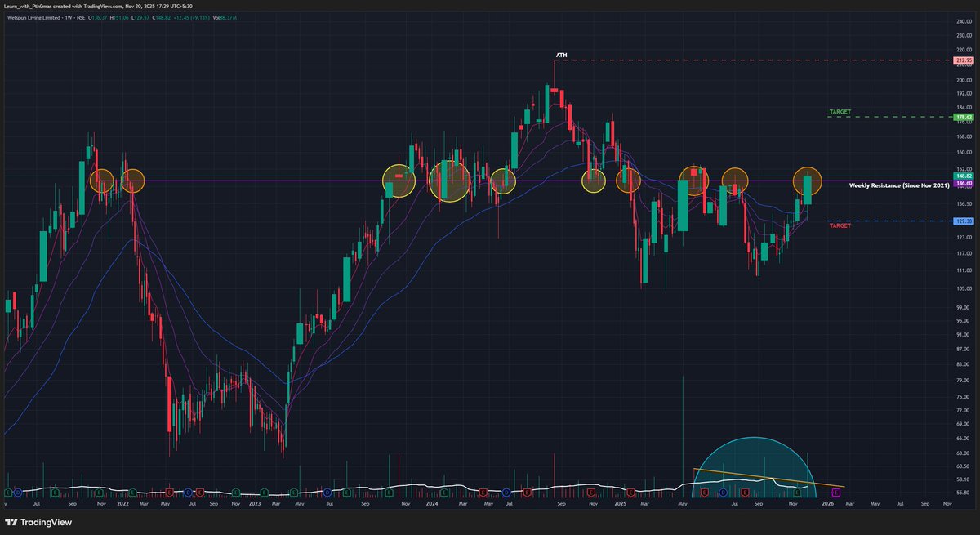Click the green event marker below November 2023
Image resolution: width=980 pixels, height=535 pixels.
(x=388, y=492)
